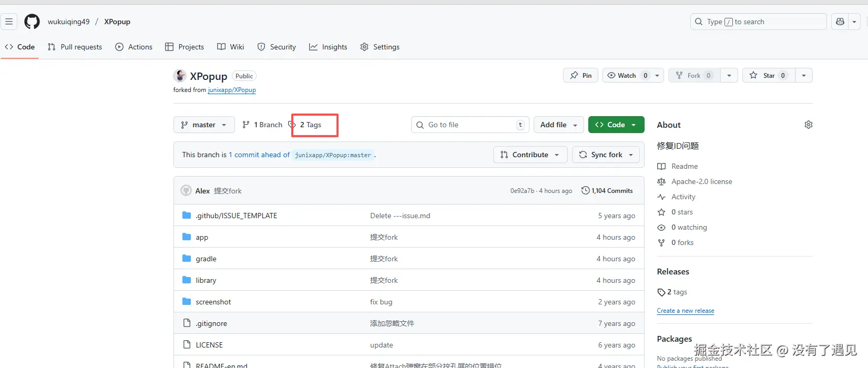Open commit hash 0e92a7b
The image size is (868, 368).
(x=522, y=191)
